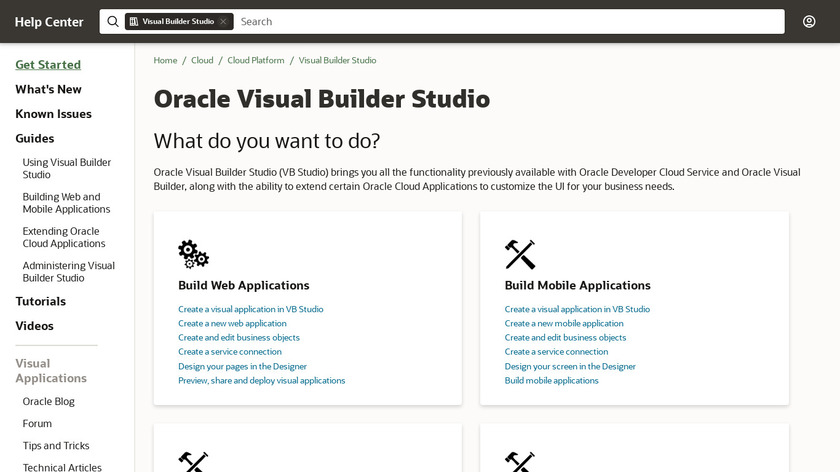Open Build mobile applications link
Screen dimensions: 840x472
pyautogui.click(x=551, y=380)
